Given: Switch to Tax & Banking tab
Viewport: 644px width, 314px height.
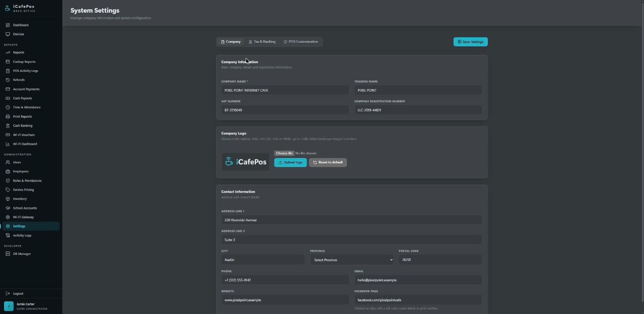Looking at the screenshot, I should click(262, 41).
